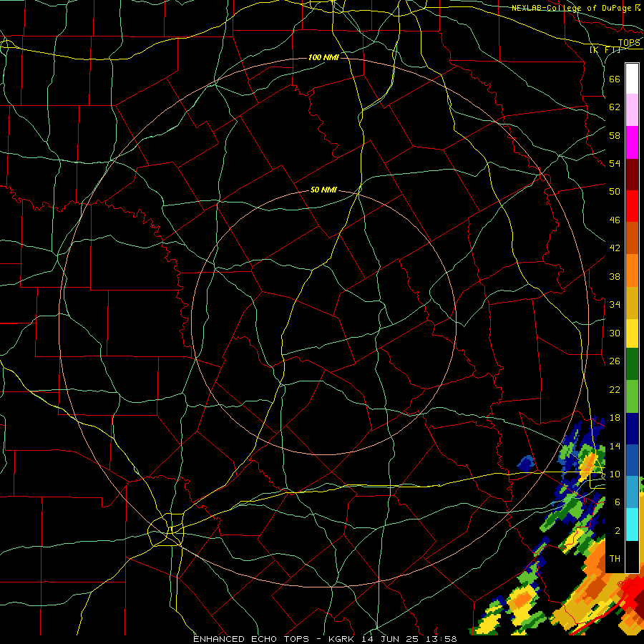Viewport: 644px width, 644px height.
Task: Click the legend value "30"
Action: point(615,333)
